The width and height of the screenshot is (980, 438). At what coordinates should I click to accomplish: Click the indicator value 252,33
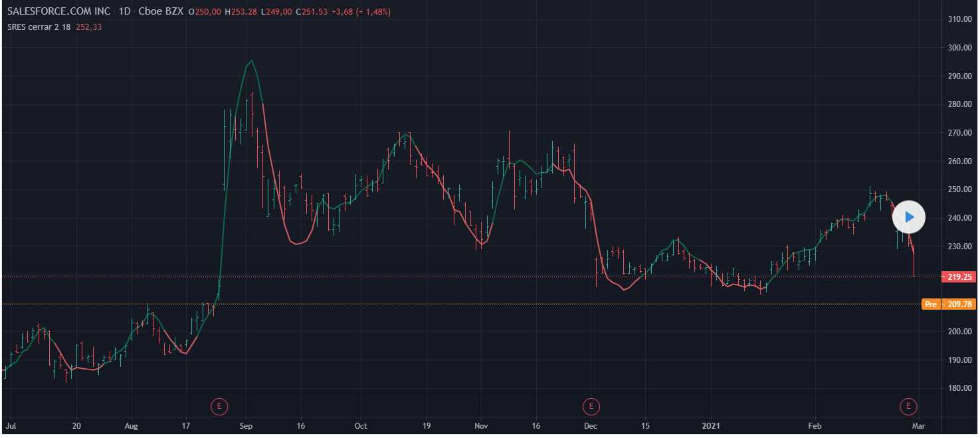(x=89, y=27)
